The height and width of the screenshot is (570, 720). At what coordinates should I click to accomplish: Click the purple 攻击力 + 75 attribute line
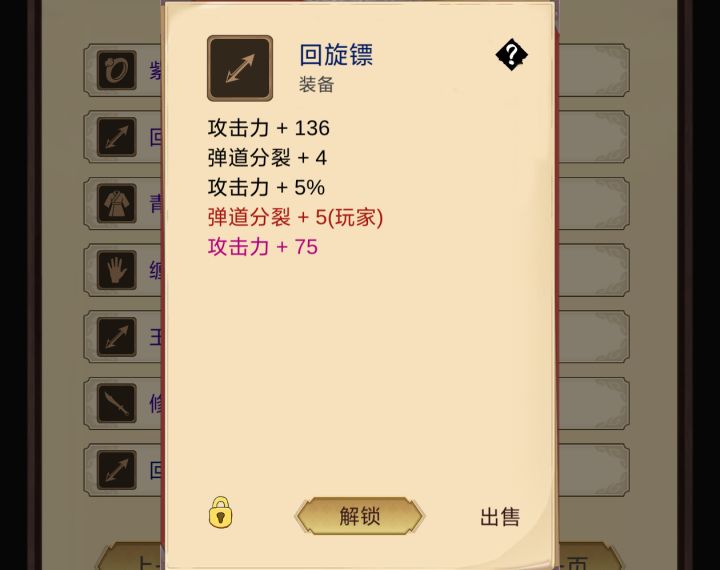click(x=263, y=247)
